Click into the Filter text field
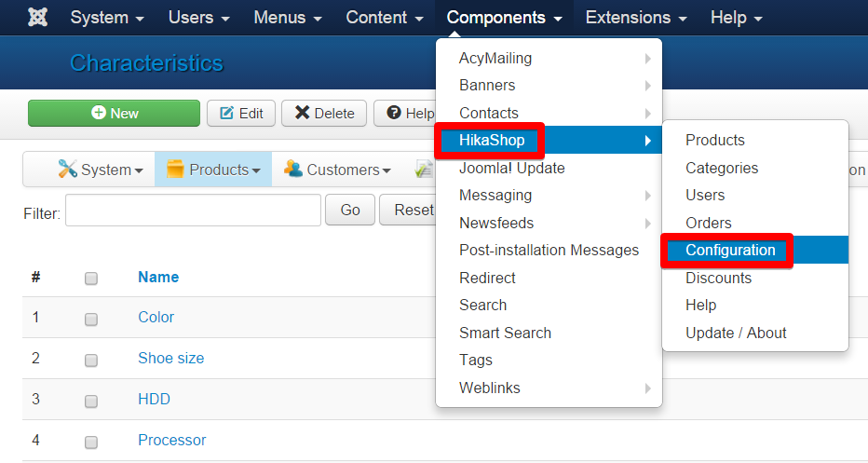 pyautogui.click(x=193, y=210)
